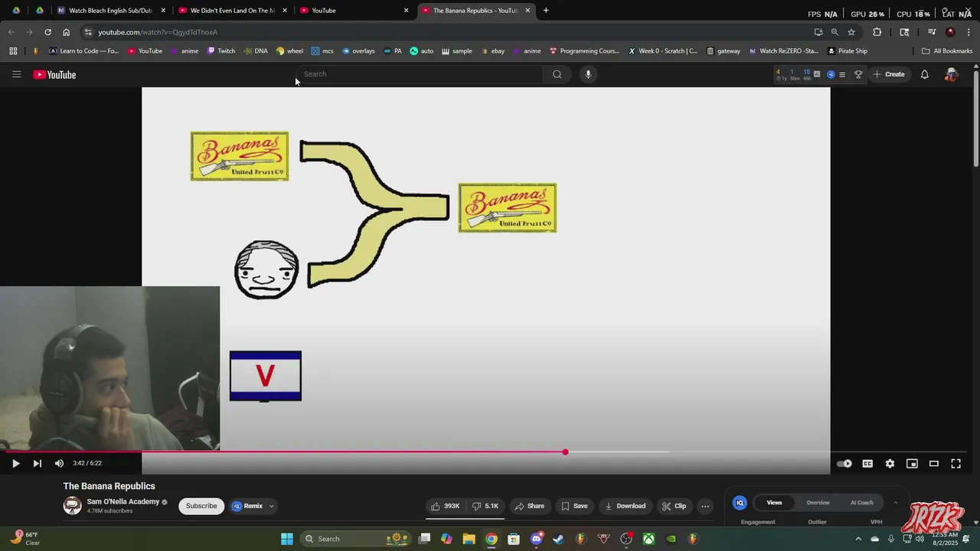Switch to miniplayer mode
This screenshot has height=551, width=980.
912,464
